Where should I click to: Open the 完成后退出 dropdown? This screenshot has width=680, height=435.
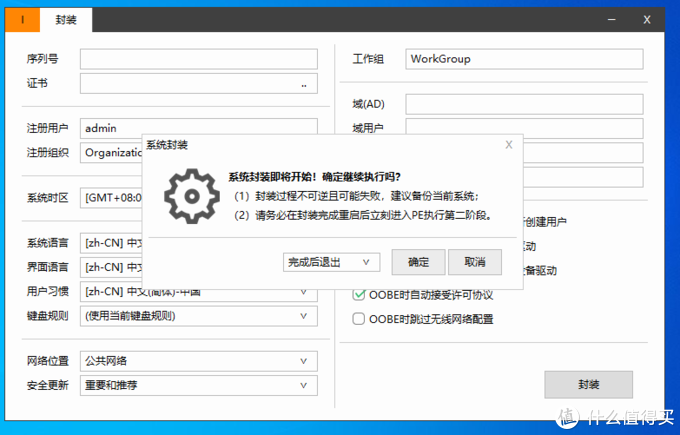(x=331, y=262)
